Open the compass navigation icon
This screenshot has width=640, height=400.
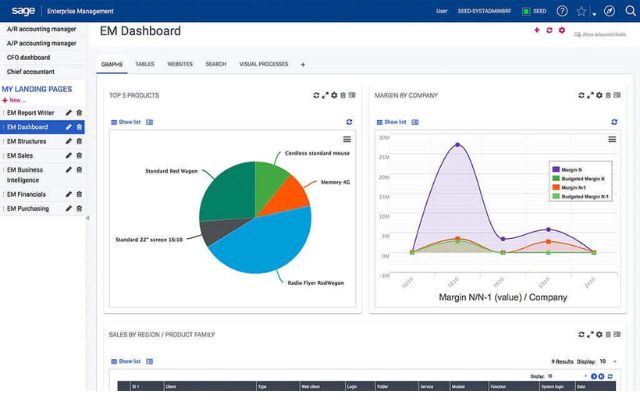coord(609,11)
